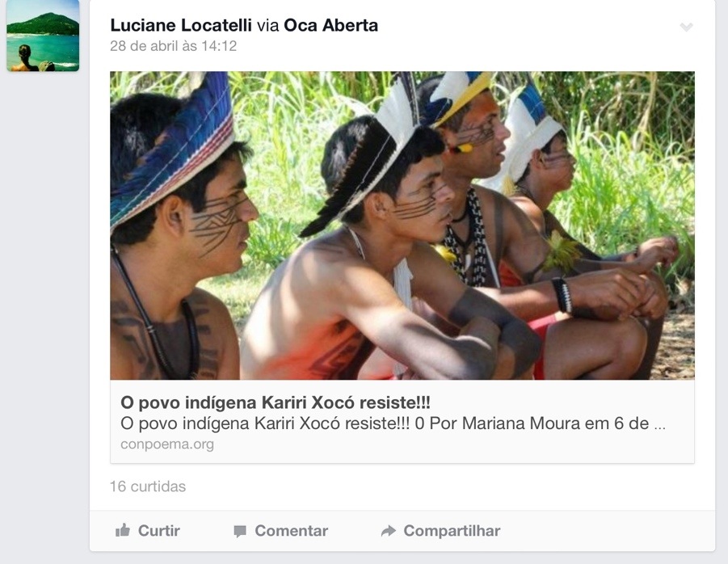728x564 pixels.
Task: Like the post with the Curtir label
Action: point(159,531)
